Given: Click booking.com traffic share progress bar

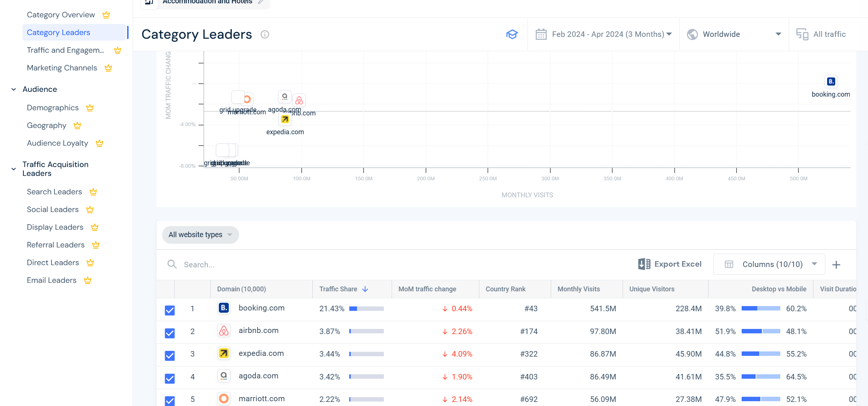Looking at the screenshot, I should [367, 309].
